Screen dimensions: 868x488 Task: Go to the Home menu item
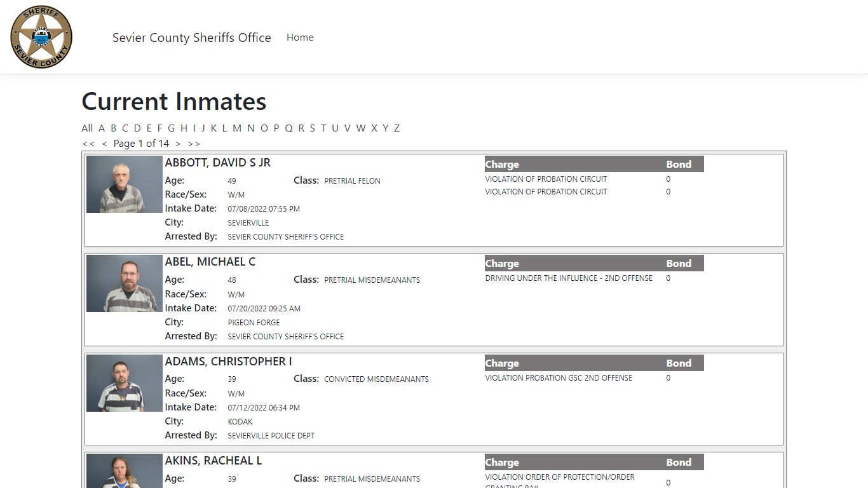(300, 37)
